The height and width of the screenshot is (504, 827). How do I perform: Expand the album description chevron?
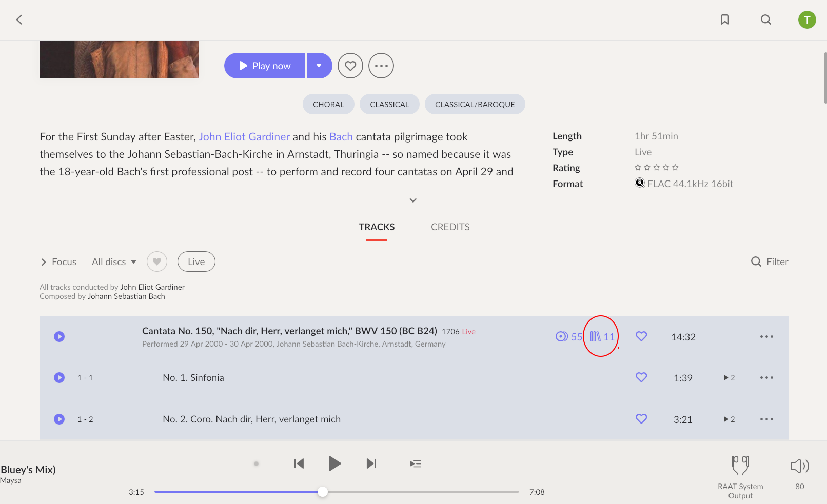413,200
